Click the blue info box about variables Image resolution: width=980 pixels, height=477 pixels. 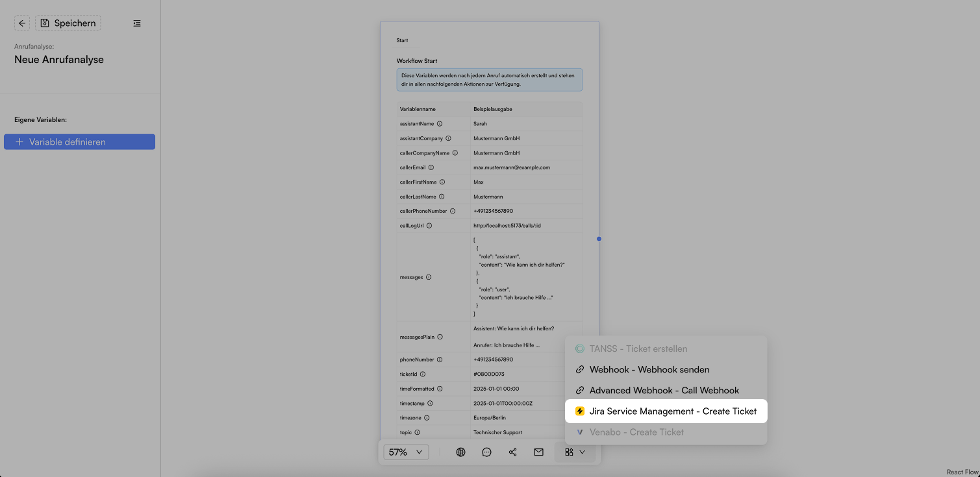point(490,80)
